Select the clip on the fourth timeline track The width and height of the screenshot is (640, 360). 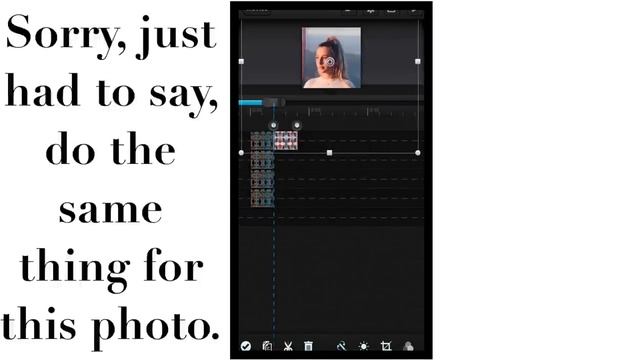tap(262, 198)
